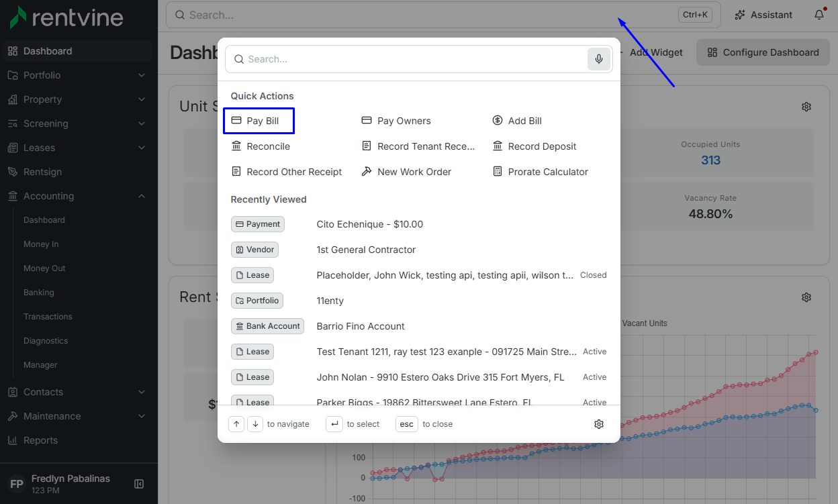
Task: Launch the Reconcile quick action
Action: pos(261,146)
